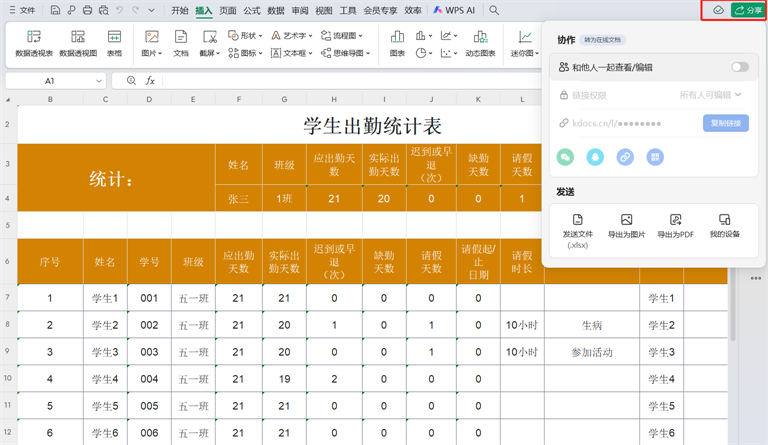This screenshot has height=445, width=768.
Task: Select 导出为PDF in the send section
Action: [x=675, y=226]
